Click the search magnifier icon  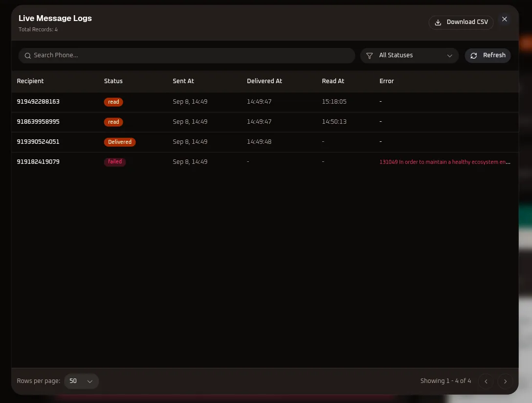pos(28,56)
